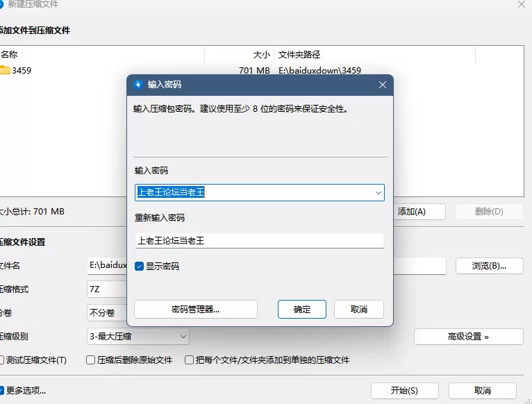Click the 确定 button

coord(302,310)
